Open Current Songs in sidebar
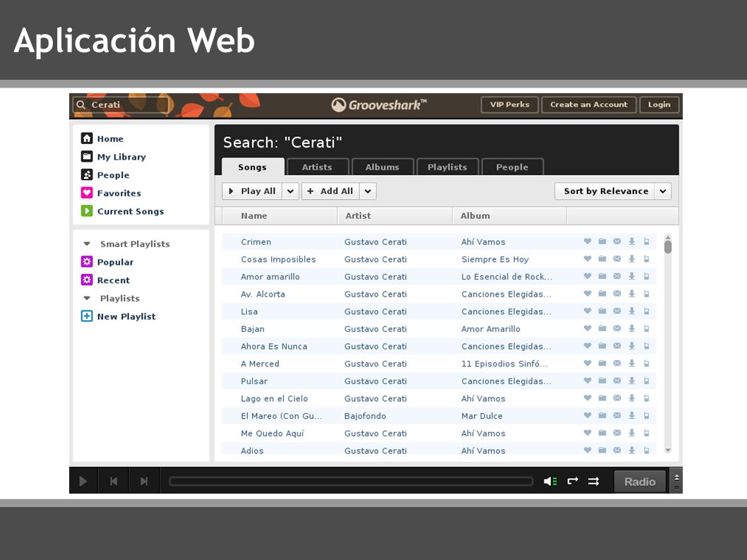The image size is (747, 560). (122, 211)
